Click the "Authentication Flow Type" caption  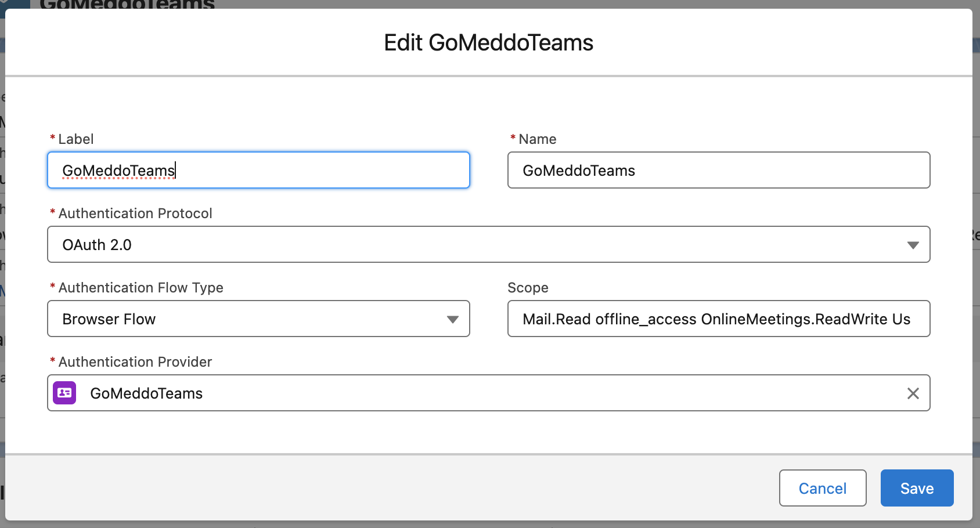(140, 288)
